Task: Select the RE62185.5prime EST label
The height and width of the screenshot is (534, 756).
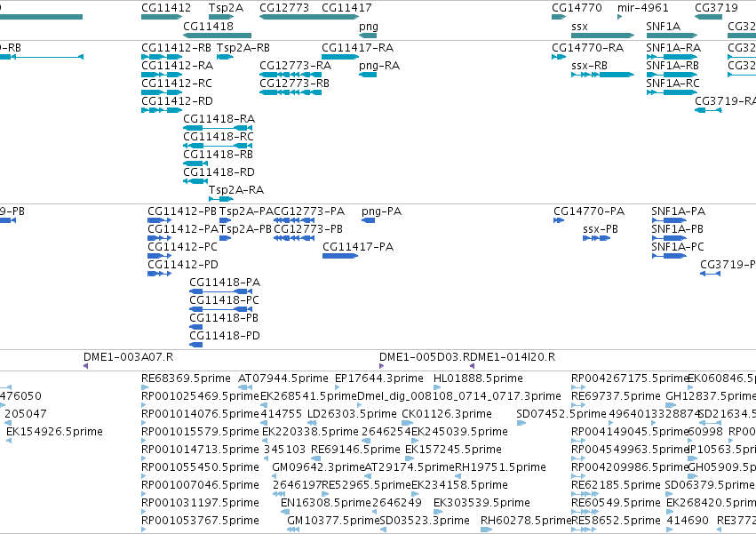Action: [616, 485]
